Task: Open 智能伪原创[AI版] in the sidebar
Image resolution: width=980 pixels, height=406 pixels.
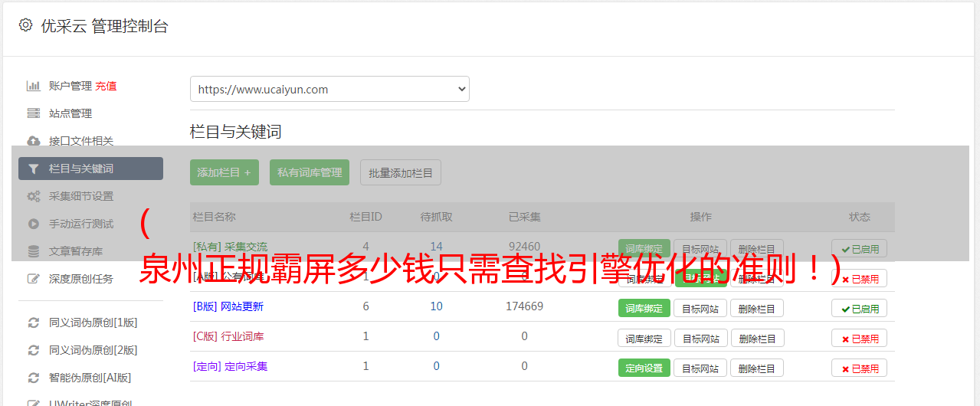Action: (x=90, y=378)
